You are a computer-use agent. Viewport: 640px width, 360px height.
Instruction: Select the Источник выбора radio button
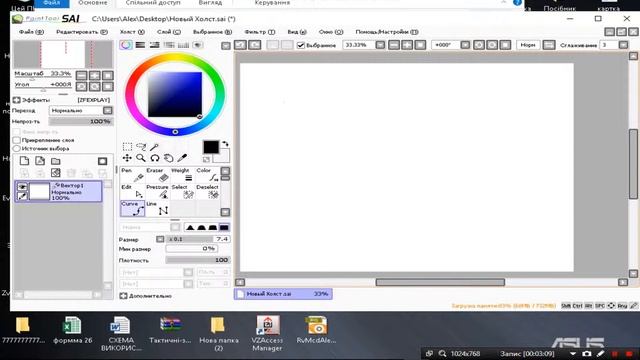tap(17, 149)
